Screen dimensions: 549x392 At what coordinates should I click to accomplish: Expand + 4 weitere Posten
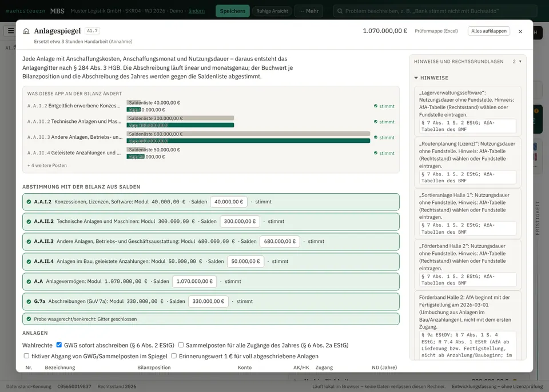tap(47, 165)
